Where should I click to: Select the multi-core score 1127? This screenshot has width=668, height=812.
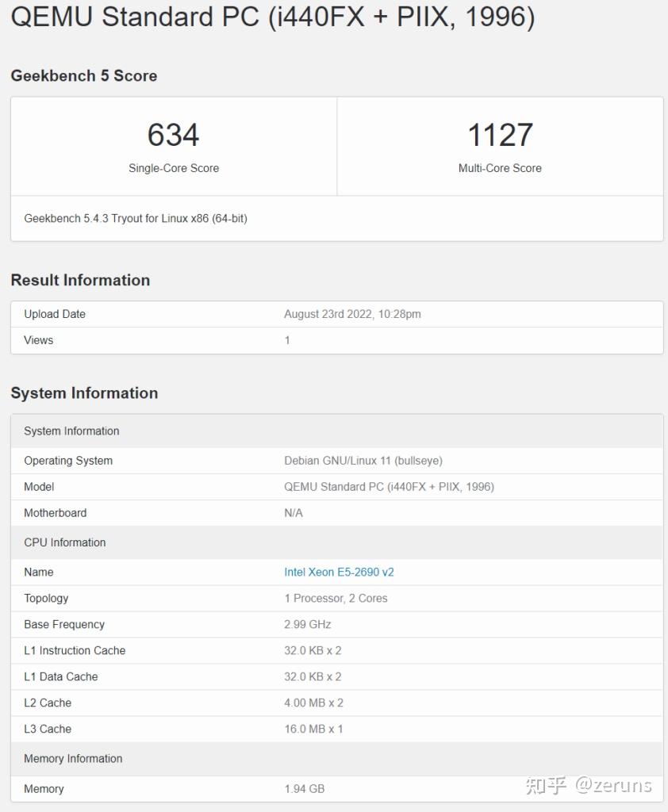pyautogui.click(x=500, y=135)
